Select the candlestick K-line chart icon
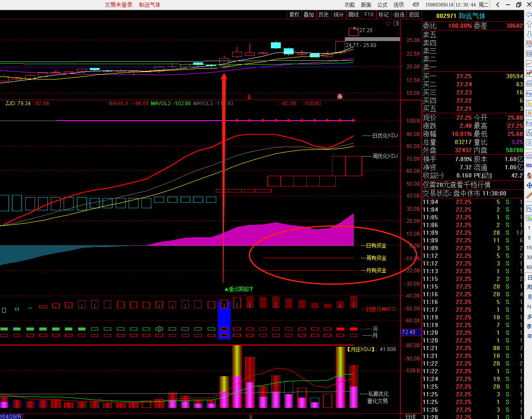 pos(529,74)
